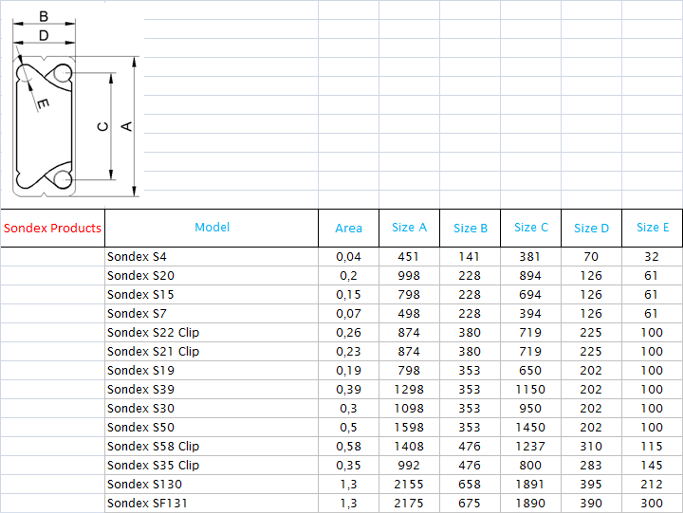Select Size E value 32
The width and height of the screenshot is (683, 513).
coord(652,257)
